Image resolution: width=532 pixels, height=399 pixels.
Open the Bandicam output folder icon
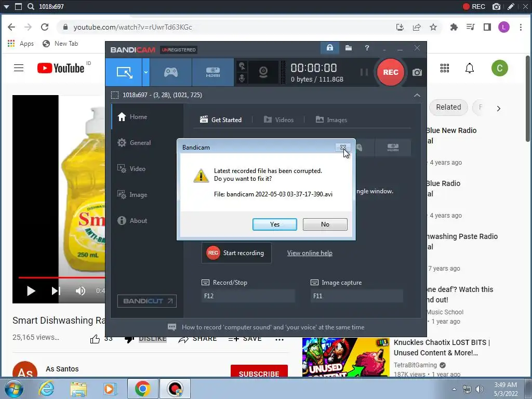[x=349, y=48]
